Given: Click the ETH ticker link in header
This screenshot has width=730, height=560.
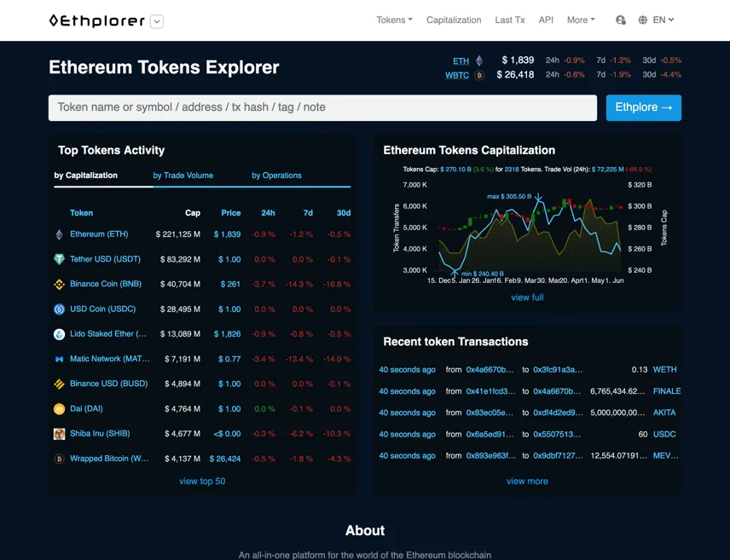Looking at the screenshot, I should click(461, 61).
